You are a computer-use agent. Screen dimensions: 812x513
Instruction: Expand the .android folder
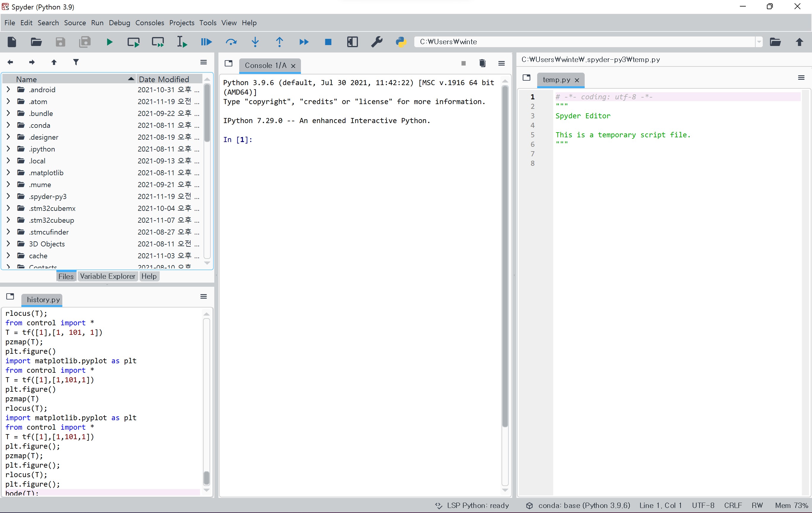[8, 89]
